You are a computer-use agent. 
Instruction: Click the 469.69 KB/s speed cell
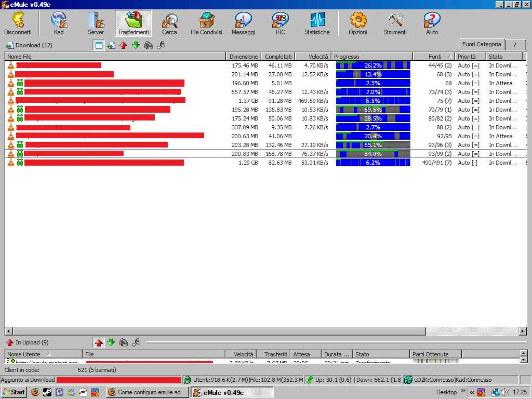coord(313,101)
